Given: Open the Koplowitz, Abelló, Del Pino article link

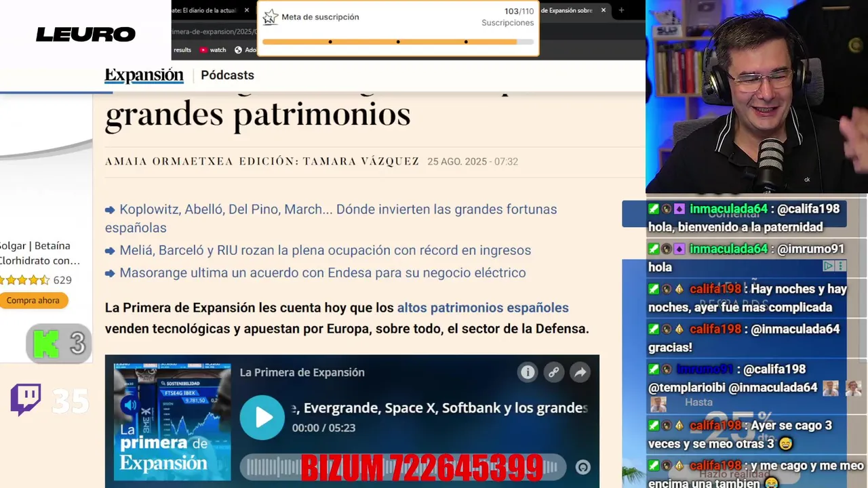Looking at the screenshot, I should coord(331,218).
